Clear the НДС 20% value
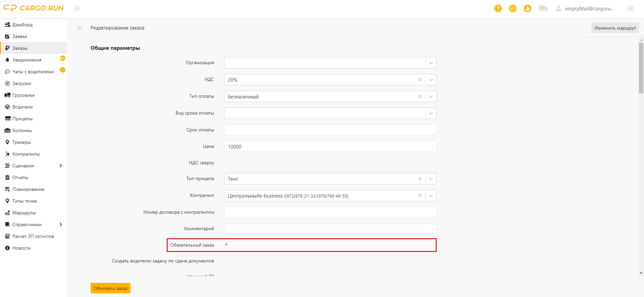Screen dimensions: 644x297 [x=420, y=80]
